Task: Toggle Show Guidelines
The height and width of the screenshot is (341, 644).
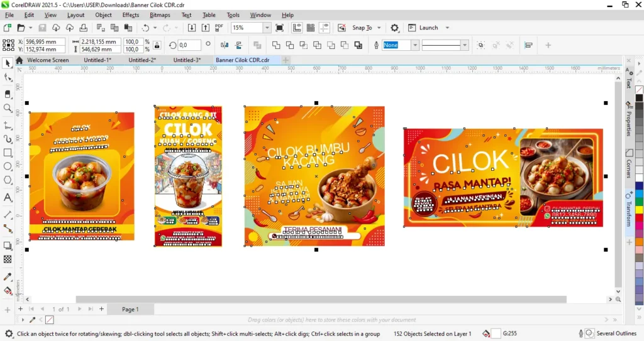Action: tap(325, 28)
